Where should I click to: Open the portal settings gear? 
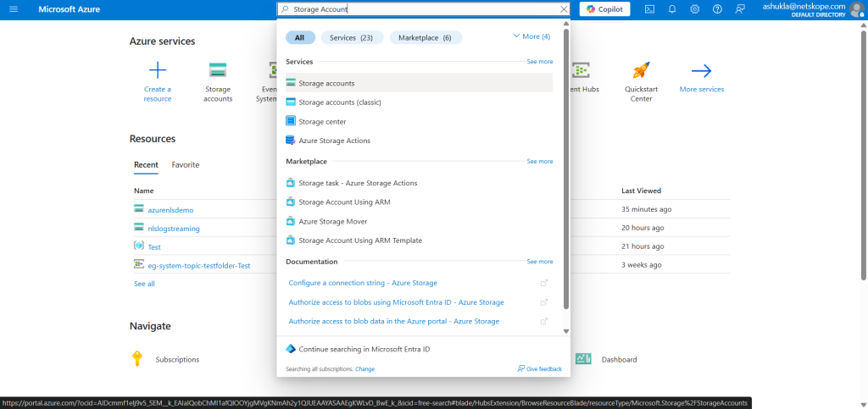click(695, 9)
